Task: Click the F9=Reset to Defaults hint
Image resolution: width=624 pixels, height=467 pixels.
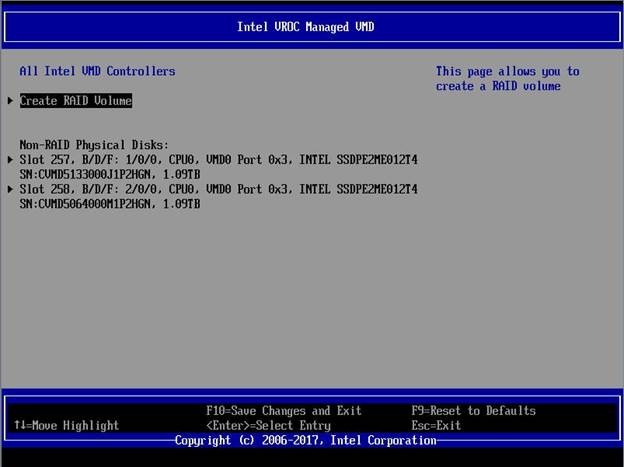Action: pyautogui.click(x=473, y=411)
